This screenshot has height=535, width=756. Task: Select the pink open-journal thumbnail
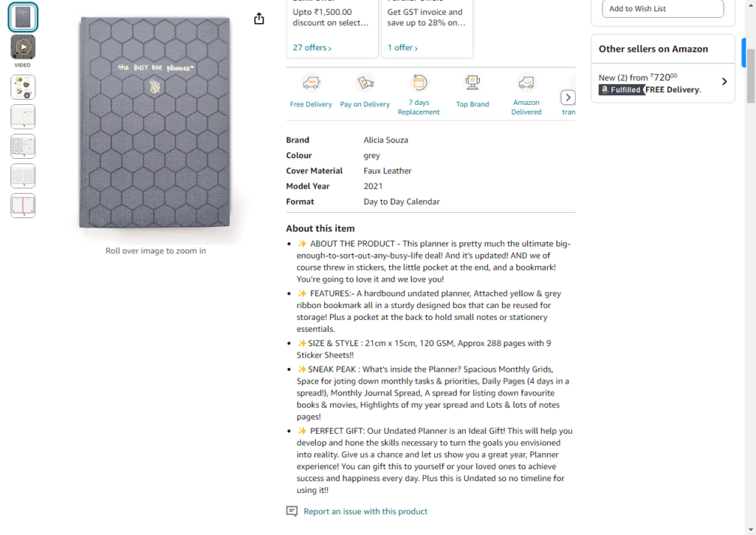tap(23, 205)
